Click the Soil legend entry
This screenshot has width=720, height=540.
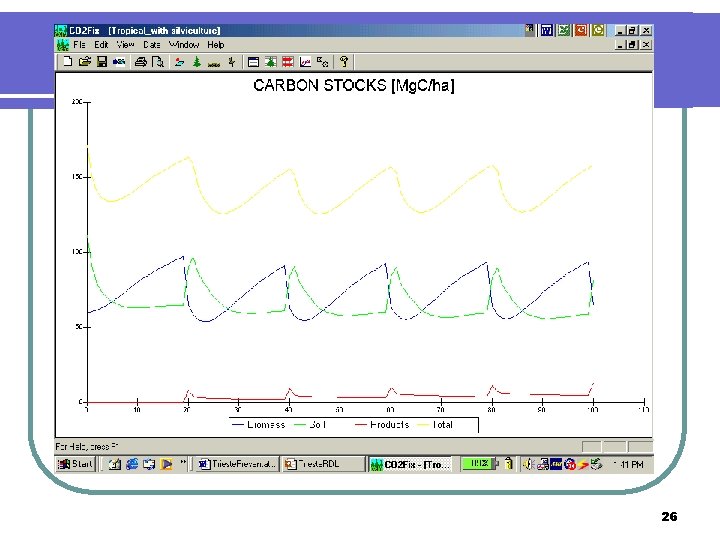click(x=310, y=425)
